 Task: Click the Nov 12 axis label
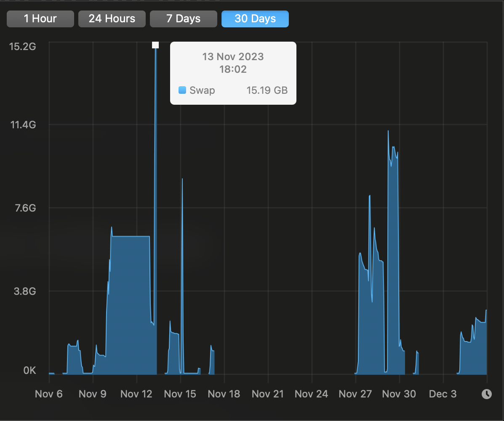(136, 394)
